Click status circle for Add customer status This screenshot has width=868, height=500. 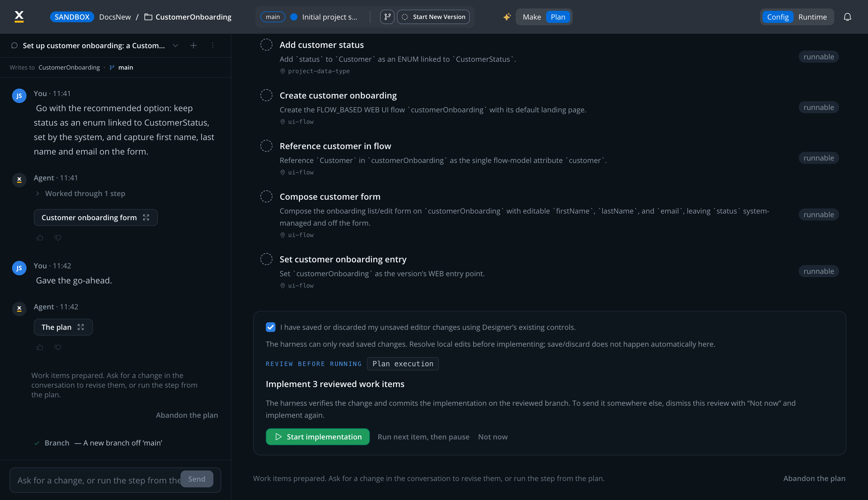[266, 45]
